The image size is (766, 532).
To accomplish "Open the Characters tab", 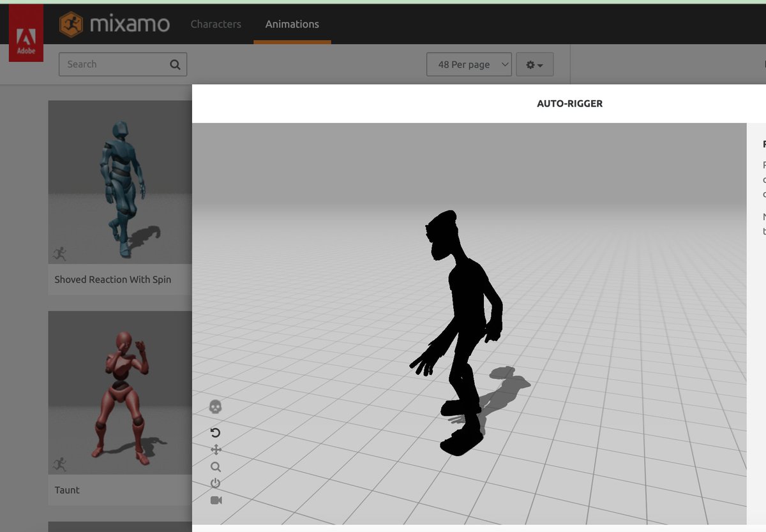I will tap(216, 24).
